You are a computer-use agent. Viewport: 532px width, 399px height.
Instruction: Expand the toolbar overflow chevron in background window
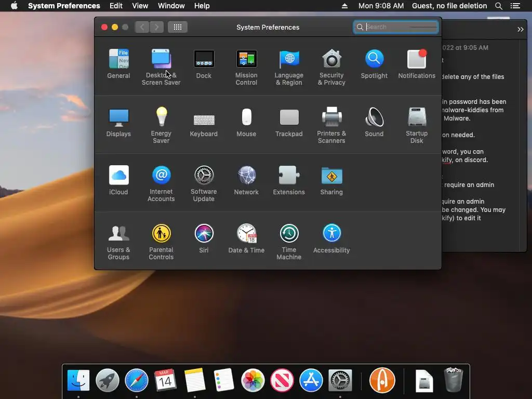tap(521, 30)
